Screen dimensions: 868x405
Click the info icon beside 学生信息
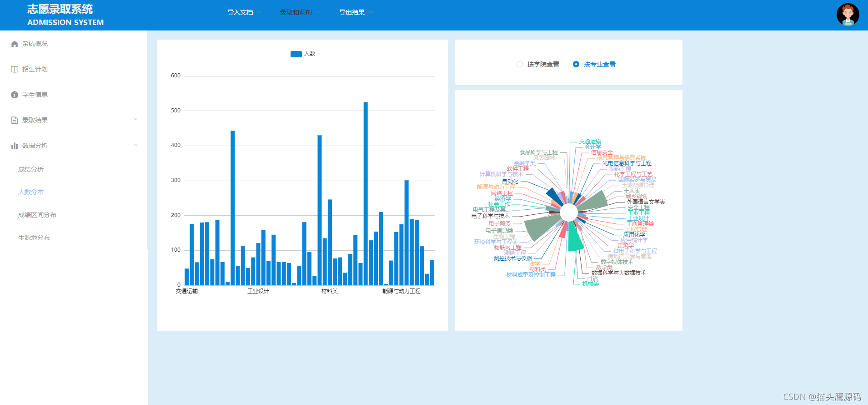tap(15, 95)
